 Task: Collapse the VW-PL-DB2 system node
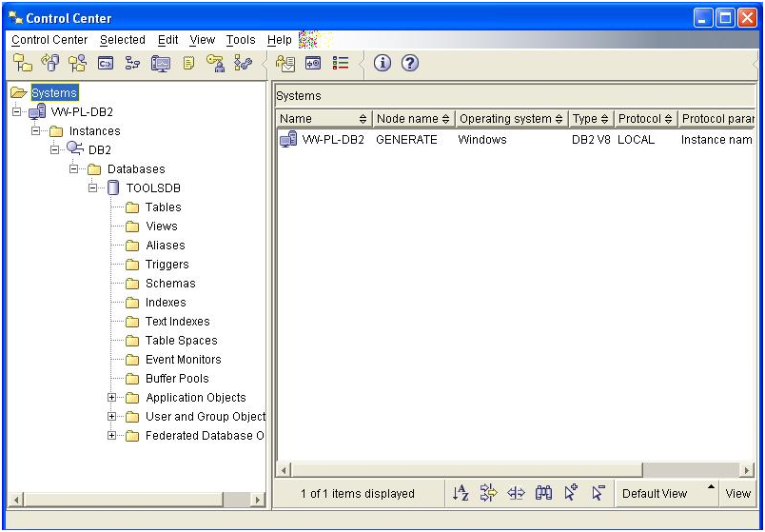[16, 111]
